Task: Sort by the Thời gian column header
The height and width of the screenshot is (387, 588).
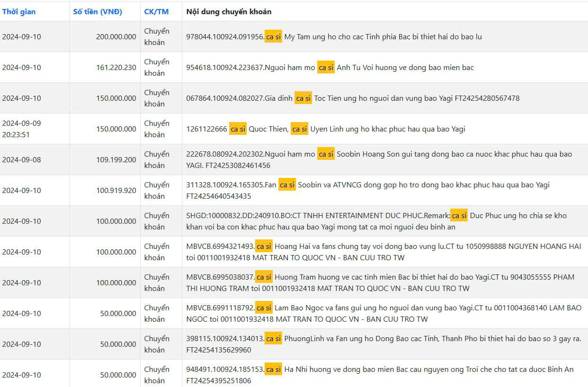Action: [19, 11]
